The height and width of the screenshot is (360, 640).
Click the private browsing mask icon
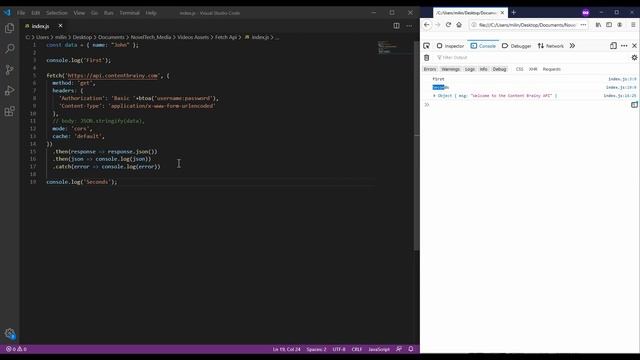pyautogui.click(x=586, y=13)
